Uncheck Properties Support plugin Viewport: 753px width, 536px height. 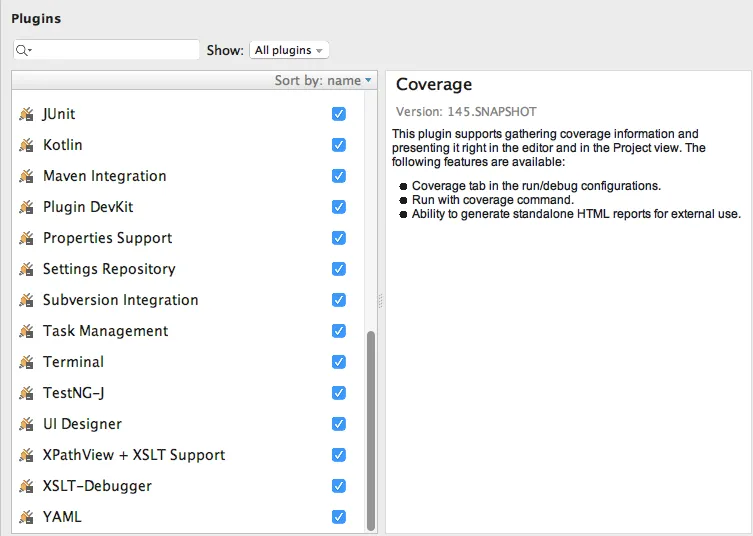click(339, 238)
